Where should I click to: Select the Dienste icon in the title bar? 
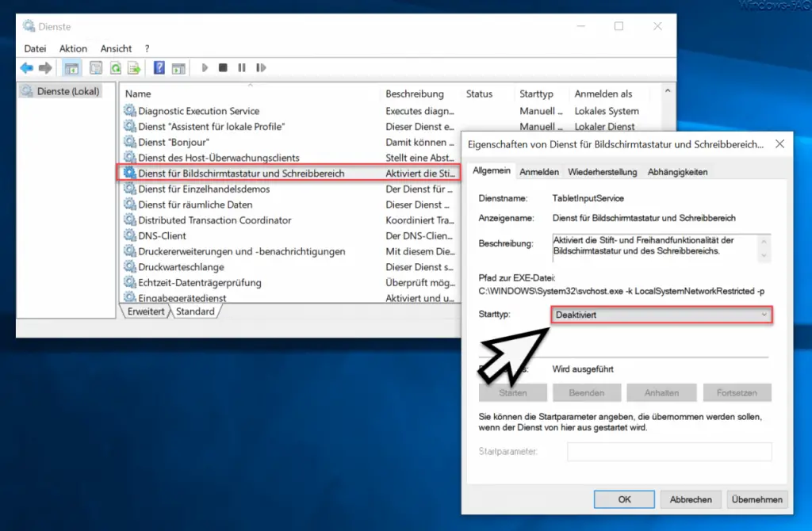click(31, 26)
